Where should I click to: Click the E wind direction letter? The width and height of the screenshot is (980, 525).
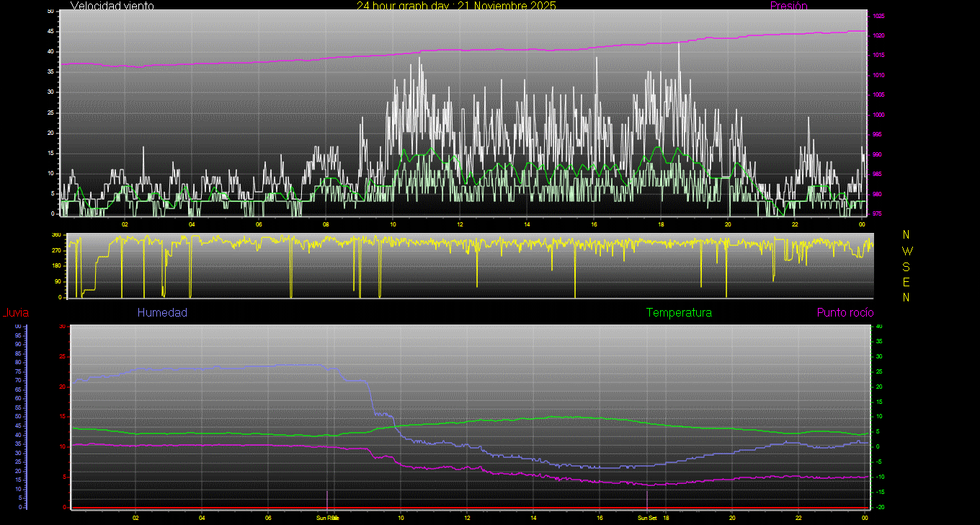[906, 282]
